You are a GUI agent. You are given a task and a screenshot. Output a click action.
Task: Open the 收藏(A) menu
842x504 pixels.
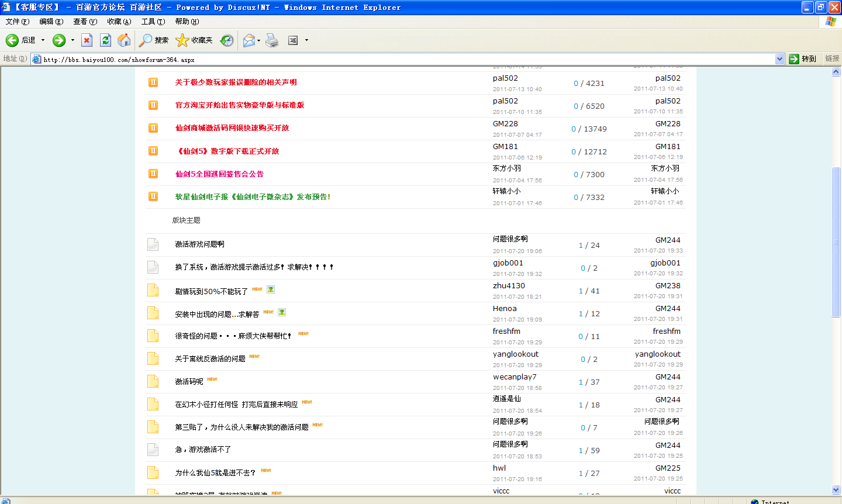[119, 21]
